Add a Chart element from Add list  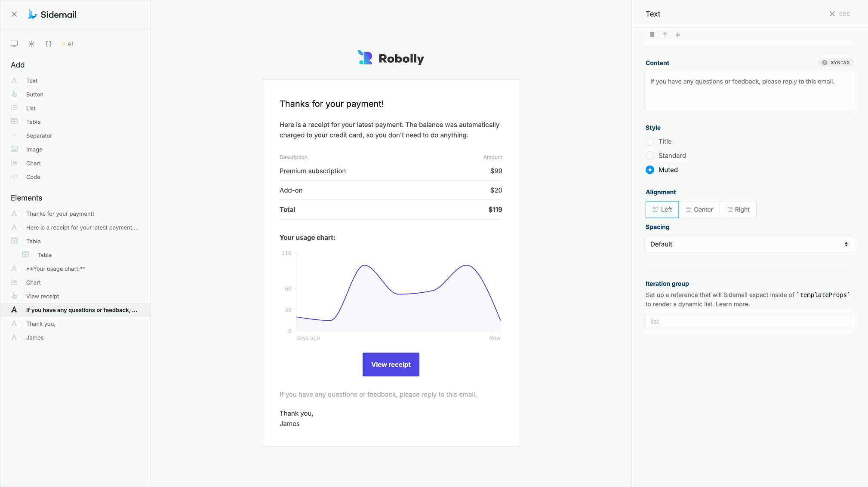tap(33, 163)
